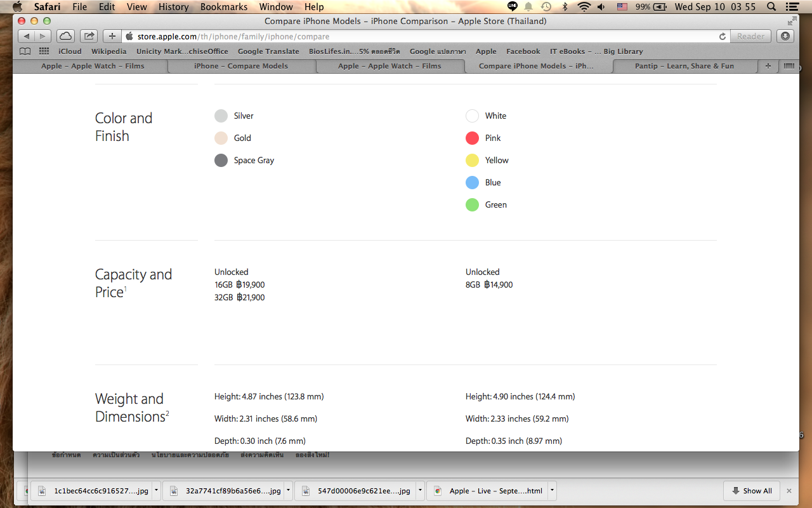The height and width of the screenshot is (508, 812).
Task: Switch to iPhone – Compare Models tab
Action: tap(241, 66)
